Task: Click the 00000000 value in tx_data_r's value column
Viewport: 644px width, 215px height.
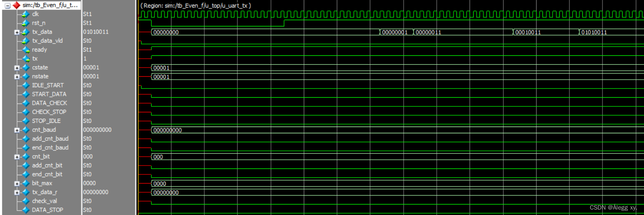Action: click(x=96, y=192)
